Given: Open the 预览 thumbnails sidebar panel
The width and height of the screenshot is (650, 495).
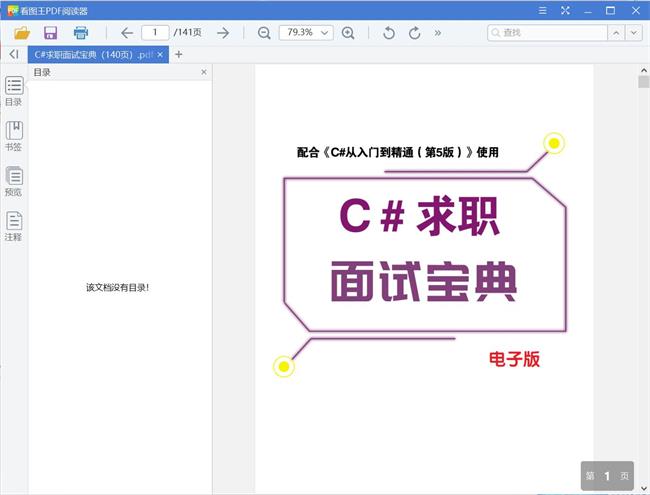Looking at the screenshot, I should (14, 181).
